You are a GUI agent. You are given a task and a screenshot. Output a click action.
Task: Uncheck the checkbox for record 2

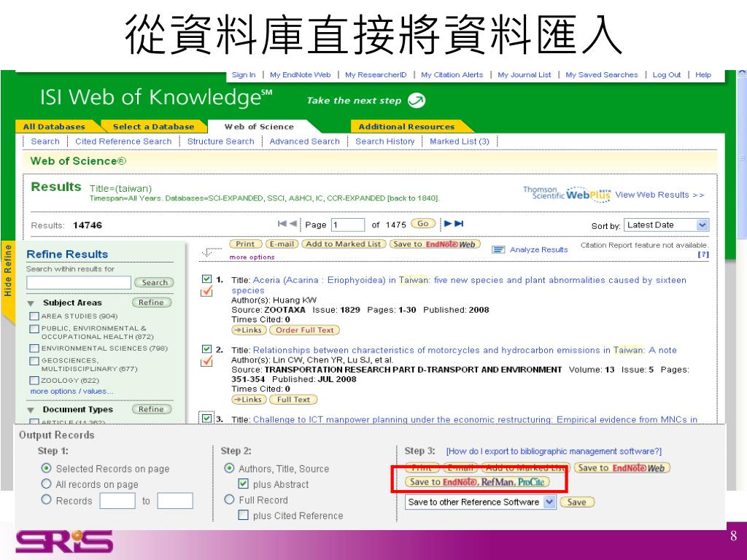(206, 349)
